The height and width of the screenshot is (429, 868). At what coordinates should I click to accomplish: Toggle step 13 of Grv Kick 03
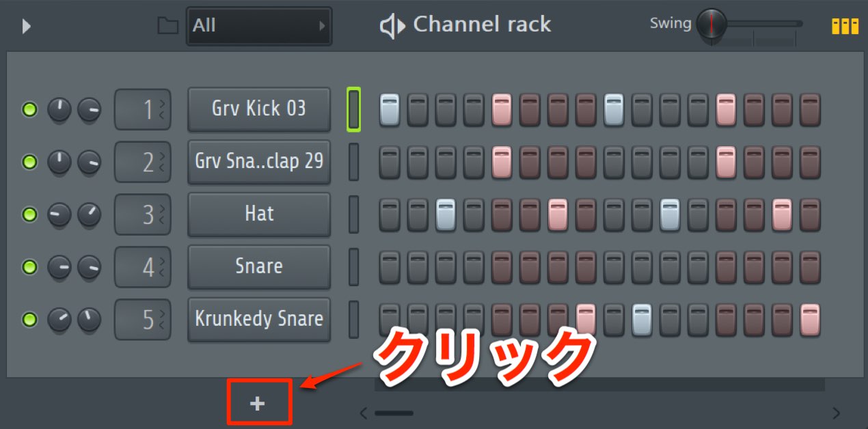click(x=726, y=109)
